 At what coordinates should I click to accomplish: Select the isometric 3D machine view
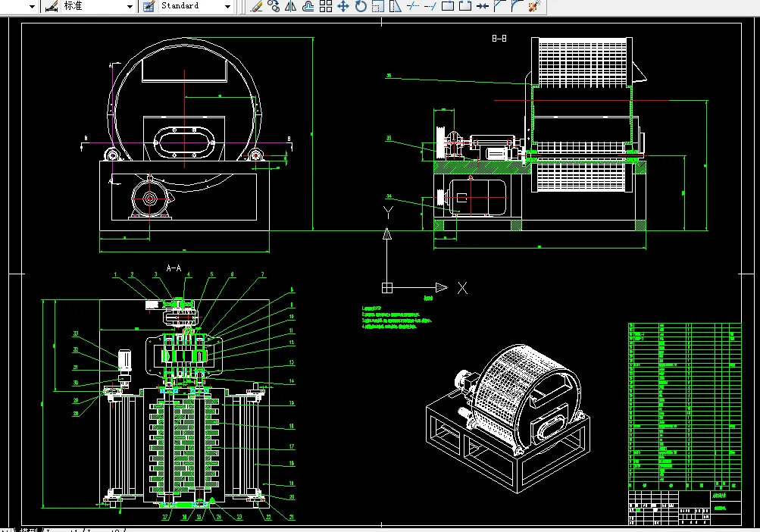click(x=508, y=418)
